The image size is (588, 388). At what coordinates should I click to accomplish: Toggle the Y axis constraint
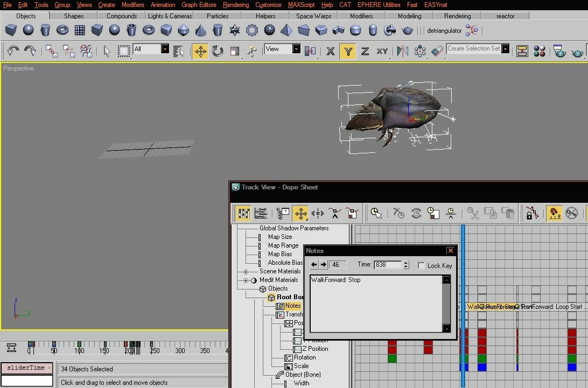click(348, 51)
